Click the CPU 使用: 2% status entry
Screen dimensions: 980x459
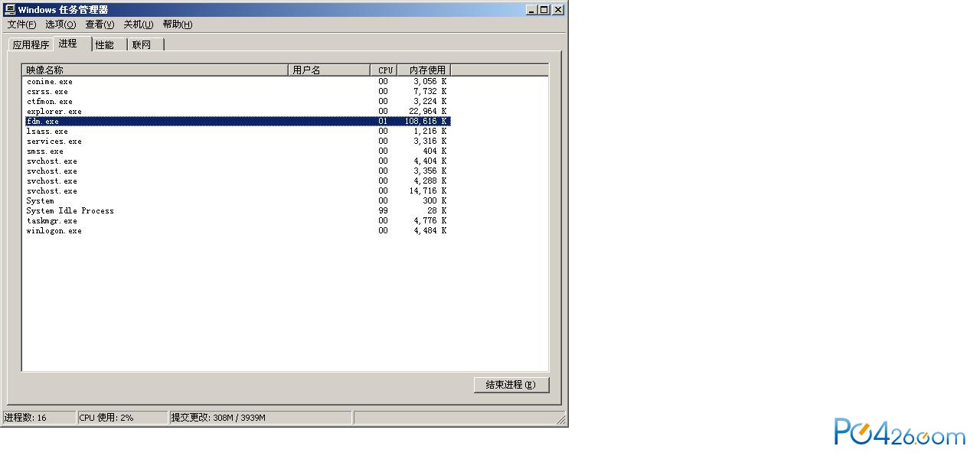point(122,418)
